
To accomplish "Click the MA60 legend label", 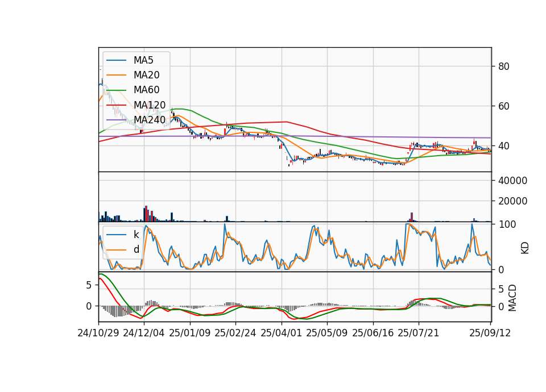I will pos(146,90).
